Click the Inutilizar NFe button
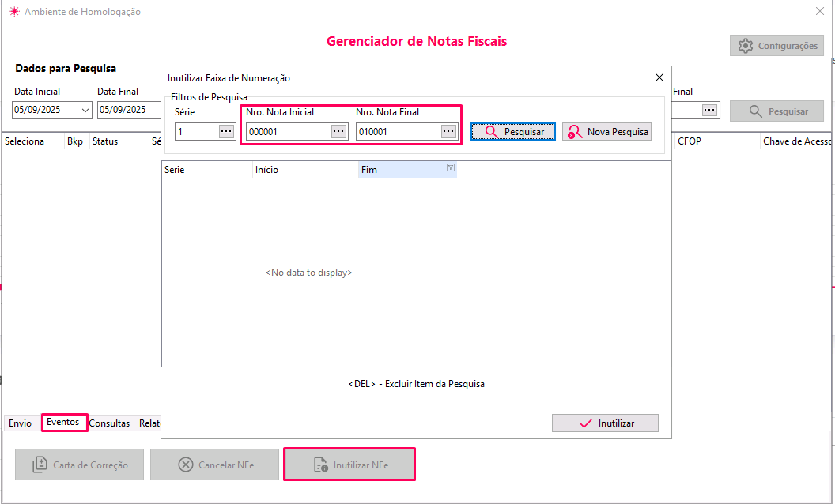Viewport: 835px width, 504px height. pos(349,465)
